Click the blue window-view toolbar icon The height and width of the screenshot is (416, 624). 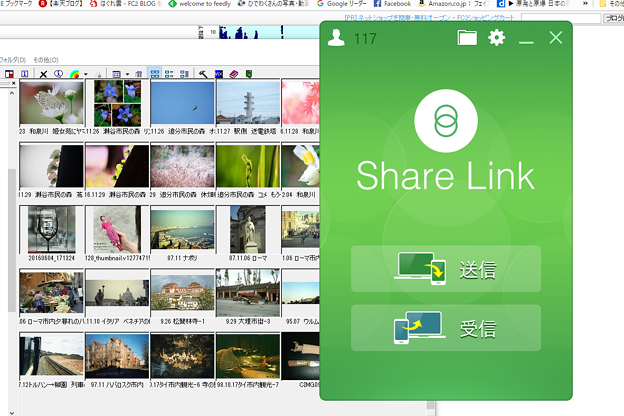pos(116,74)
